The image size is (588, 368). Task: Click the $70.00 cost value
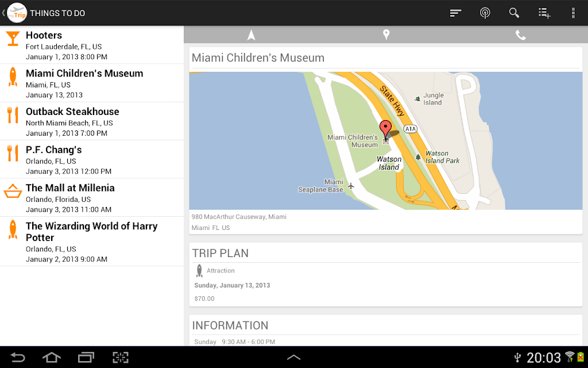(204, 298)
